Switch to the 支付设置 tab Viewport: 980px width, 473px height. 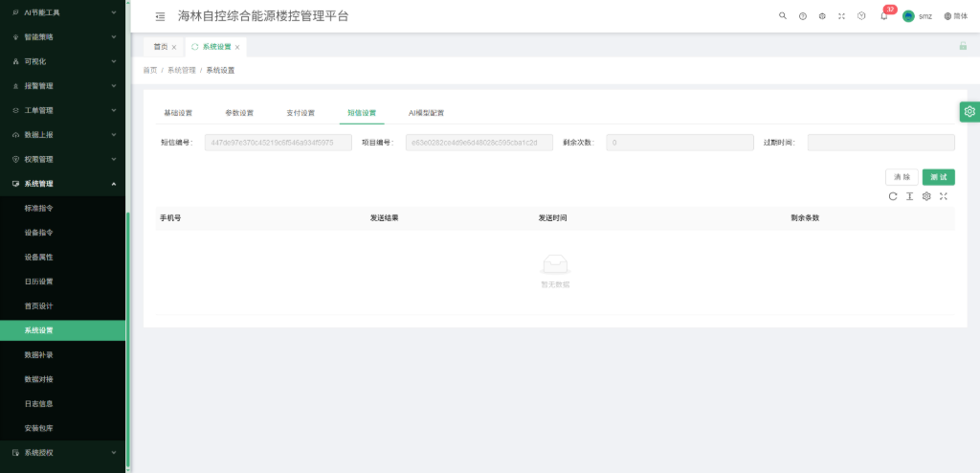[x=301, y=113]
